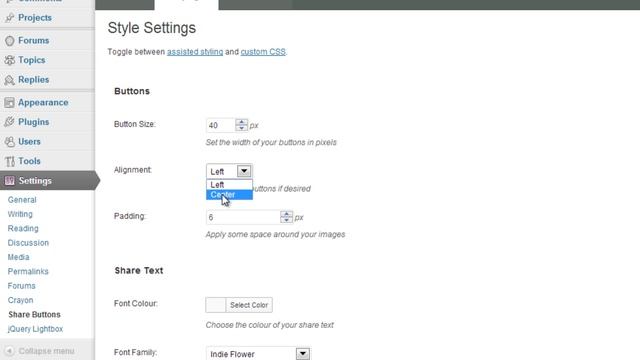The width and height of the screenshot is (640, 360).
Task: Click the Collapse menu arrow icon
Action: pyautogui.click(x=9, y=351)
